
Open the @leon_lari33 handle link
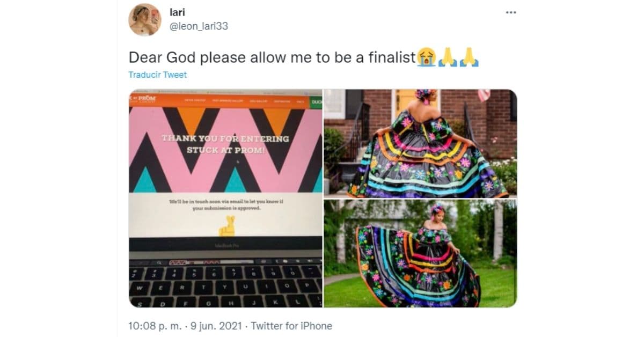point(199,26)
